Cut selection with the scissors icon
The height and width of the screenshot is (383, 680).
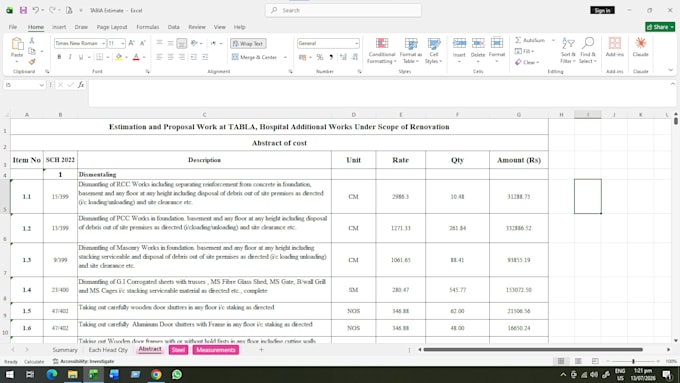click(x=32, y=40)
